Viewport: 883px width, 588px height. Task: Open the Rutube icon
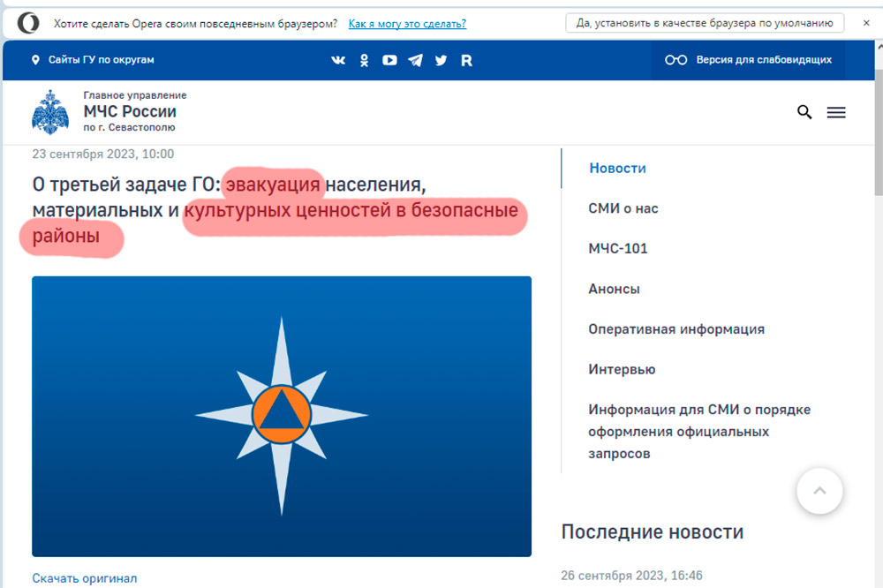[466, 60]
